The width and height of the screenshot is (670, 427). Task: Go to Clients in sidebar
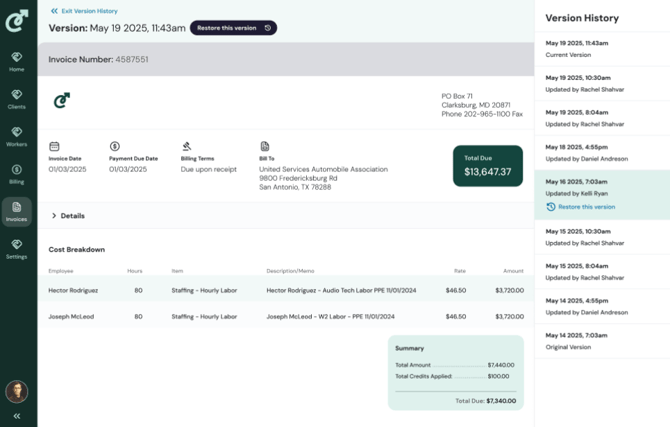(x=17, y=99)
